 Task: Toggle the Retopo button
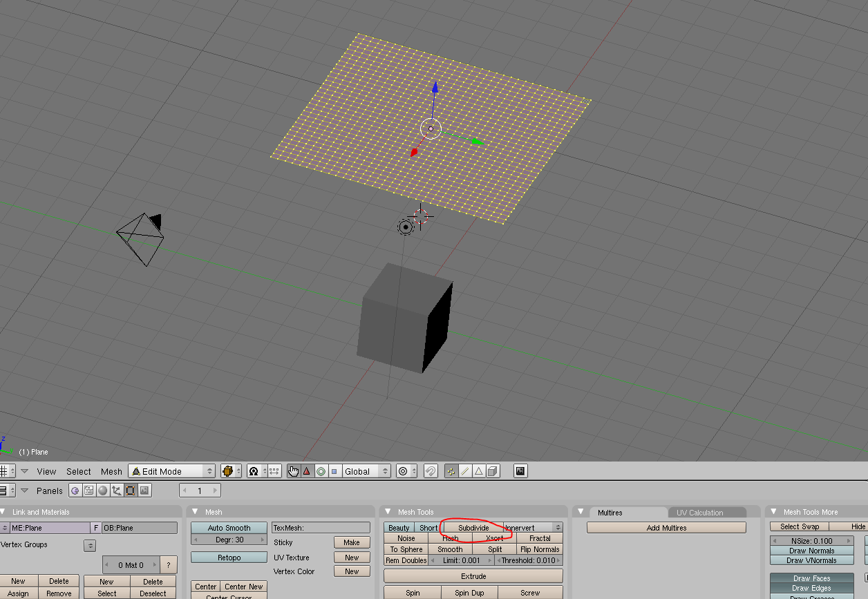(229, 558)
